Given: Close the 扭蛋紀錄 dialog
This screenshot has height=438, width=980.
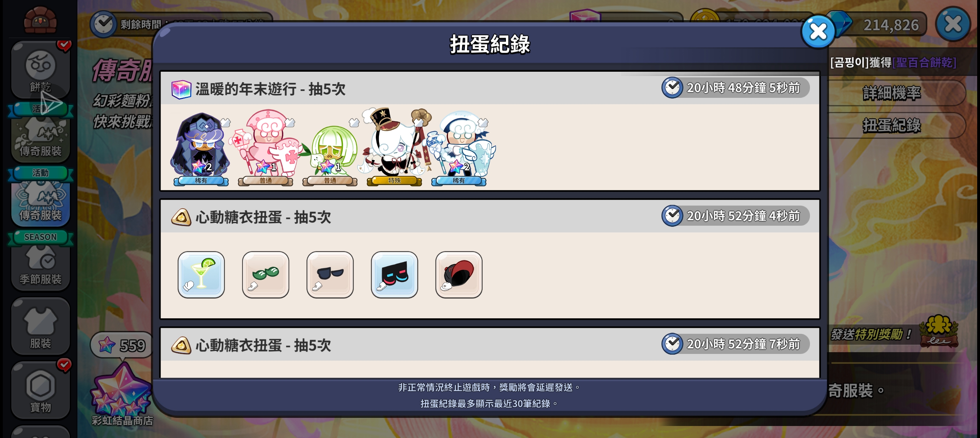Looking at the screenshot, I should (x=818, y=32).
